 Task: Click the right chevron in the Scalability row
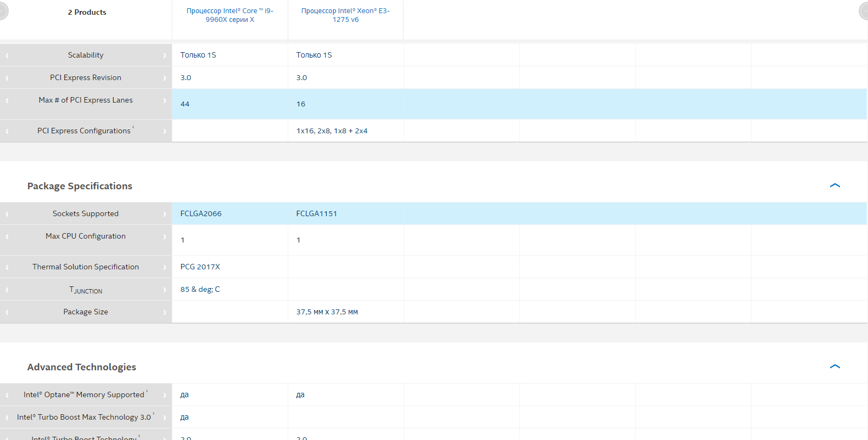pos(164,55)
